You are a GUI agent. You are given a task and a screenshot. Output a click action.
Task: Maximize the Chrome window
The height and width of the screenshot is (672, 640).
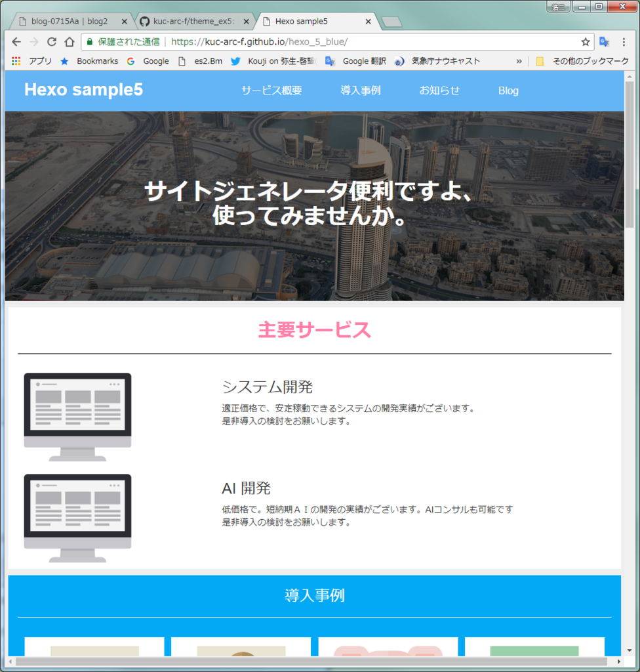coord(599,7)
